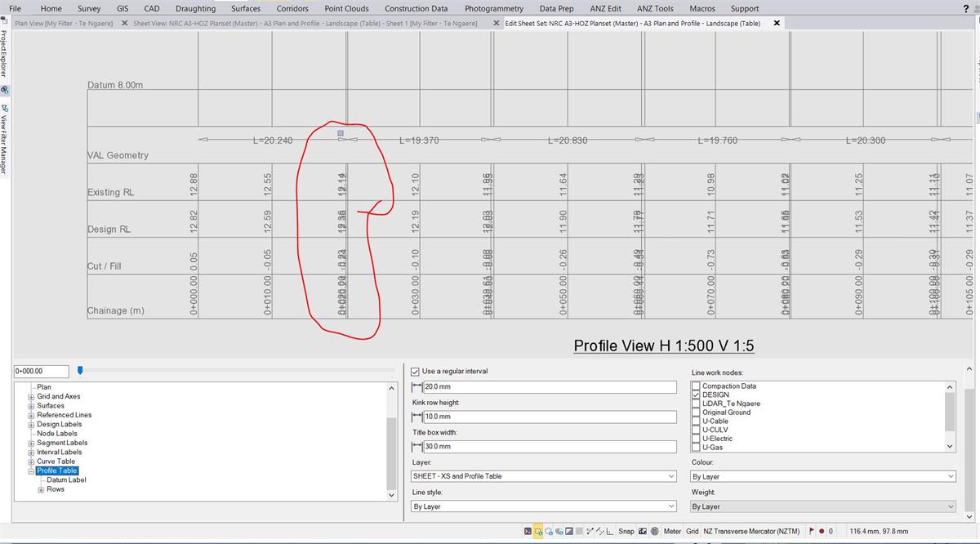The image size is (980, 544).
Task: Expand Grid and Axes tree node
Action: coord(32,397)
